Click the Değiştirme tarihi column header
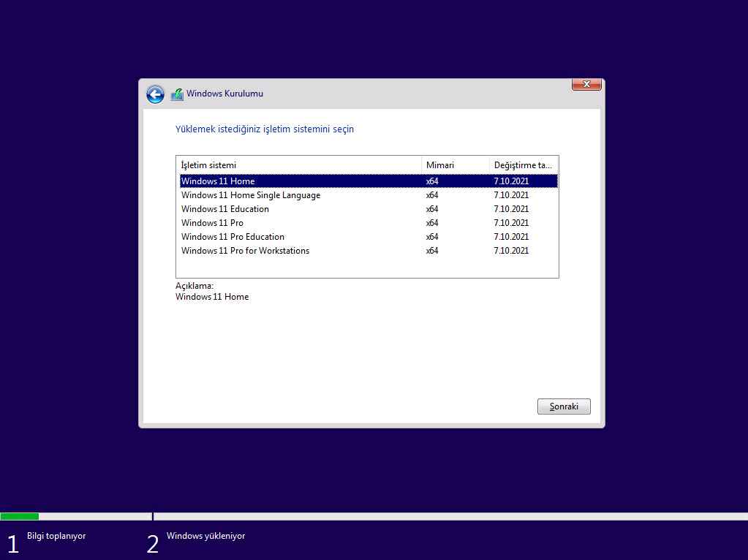Image resolution: width=748 pixels, height=560 pixels. [x=523, y=165]
